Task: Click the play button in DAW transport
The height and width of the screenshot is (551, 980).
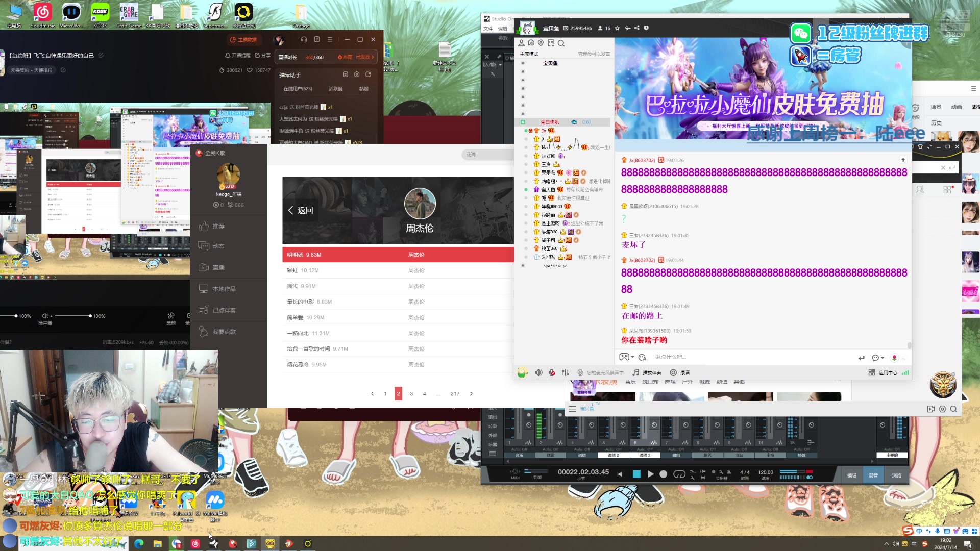Action: point(650,474)
